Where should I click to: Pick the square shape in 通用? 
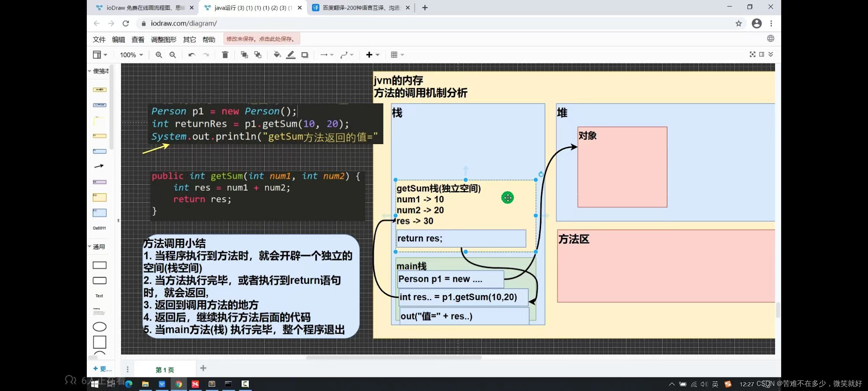point(99,342)
